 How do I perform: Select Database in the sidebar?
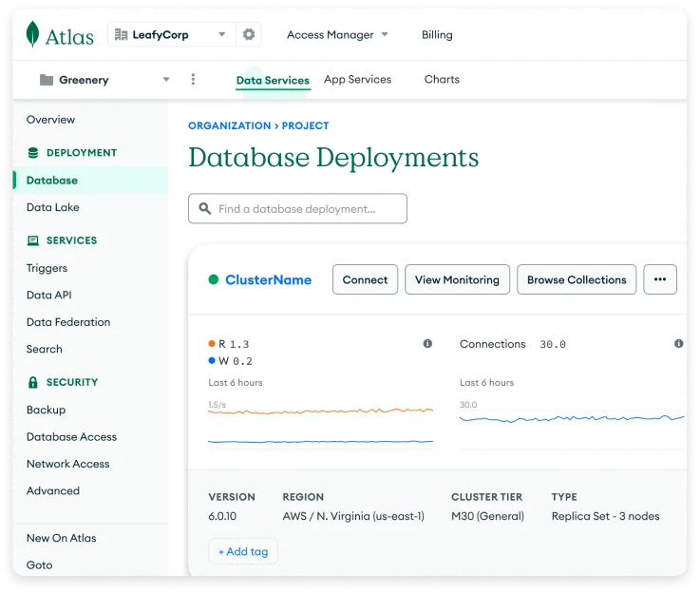(90, 180)
